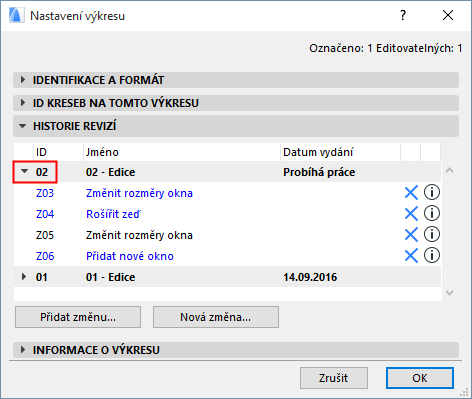472x399 pixels.
Task: Remove change Z03 with its X icon
Action: tap(411, 193)
